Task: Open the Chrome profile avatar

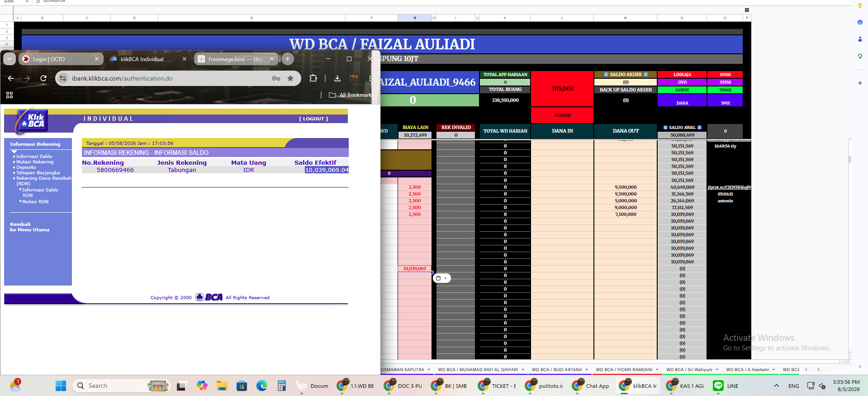Action: click(354, 78)
